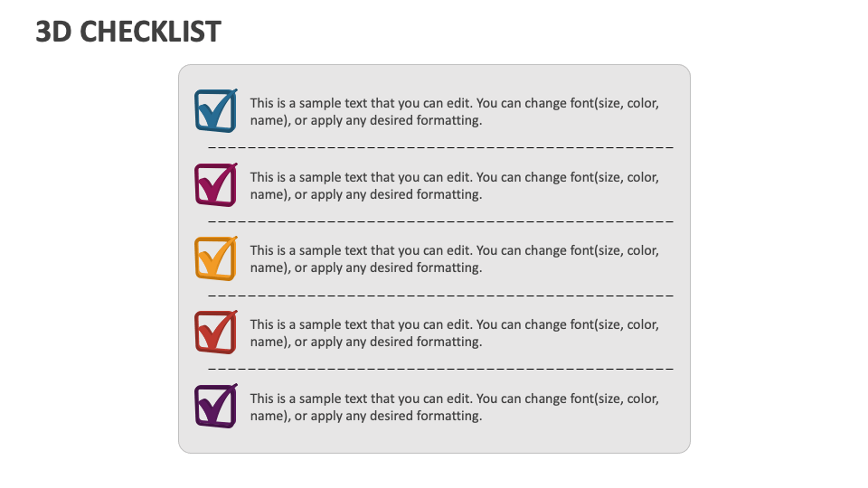The height and width of the screenshot is (488, 868).
Task: Click the 3D CHECKLIST slide title
Action: click(128, 32)
